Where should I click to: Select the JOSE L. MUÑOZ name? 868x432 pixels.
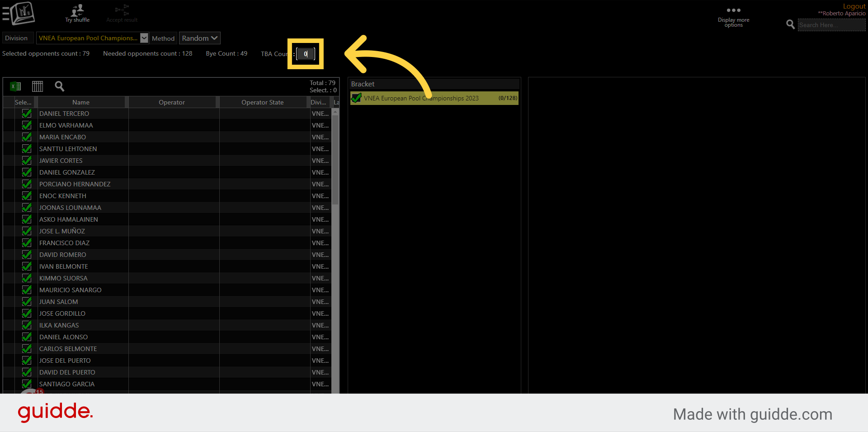click(62, 231)
